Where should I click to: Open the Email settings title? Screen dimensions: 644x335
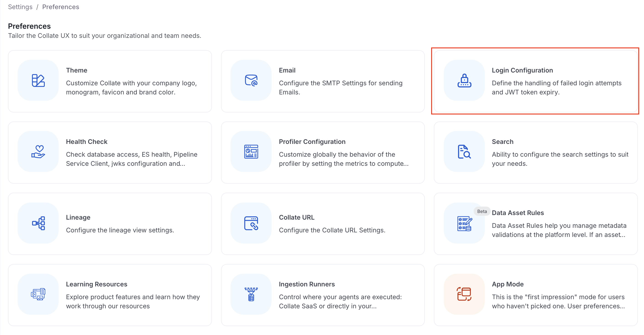coord(287,70)
